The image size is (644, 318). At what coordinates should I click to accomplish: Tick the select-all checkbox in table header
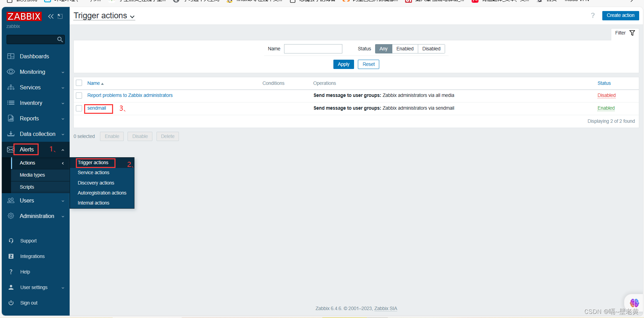[79, 83]
